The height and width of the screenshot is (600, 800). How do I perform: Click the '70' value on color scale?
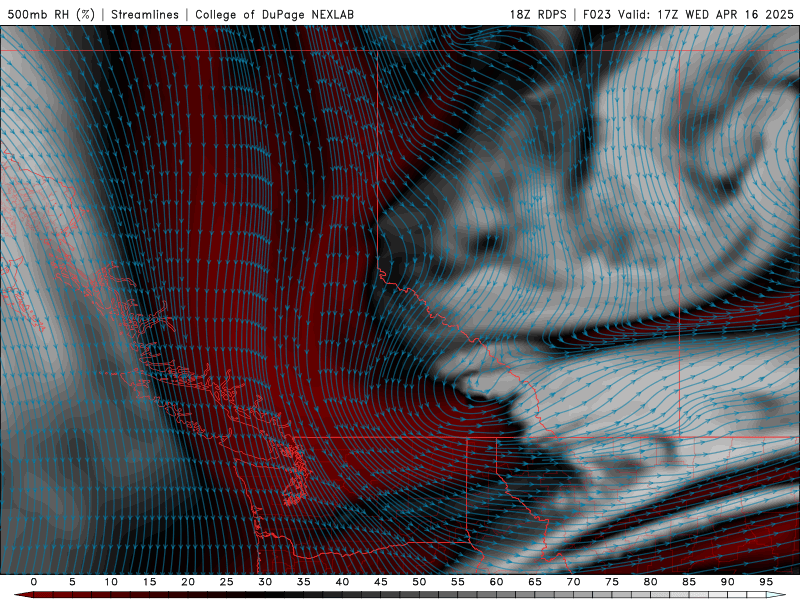pos(573,582)
